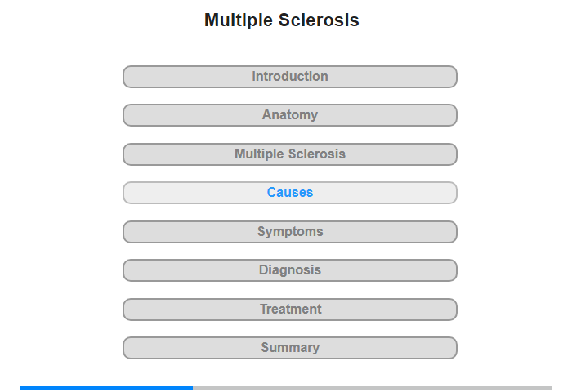The image size is (572, 392).
Task: Click the Multiple Sclerosis page title
Action: click(282, 20)
